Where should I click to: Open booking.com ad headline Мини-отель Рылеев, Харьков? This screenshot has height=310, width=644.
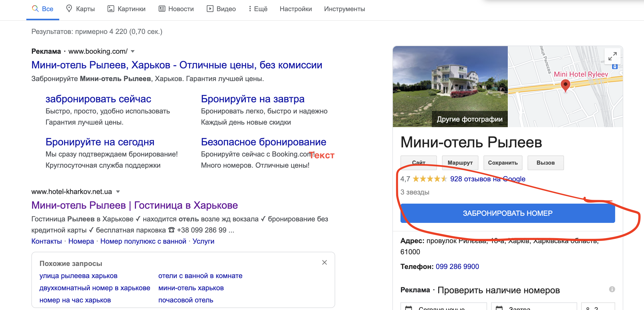coord(177,65)
